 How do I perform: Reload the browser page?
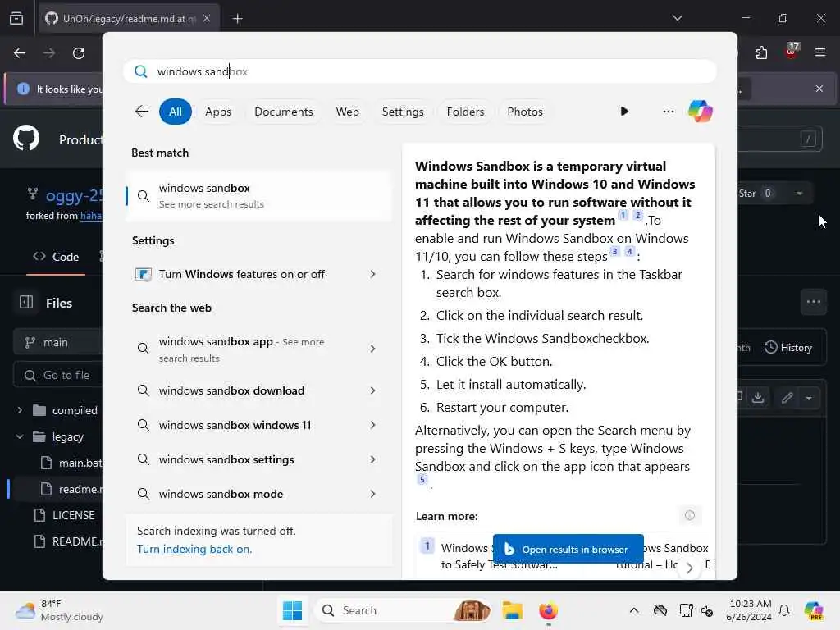[79, 53]
